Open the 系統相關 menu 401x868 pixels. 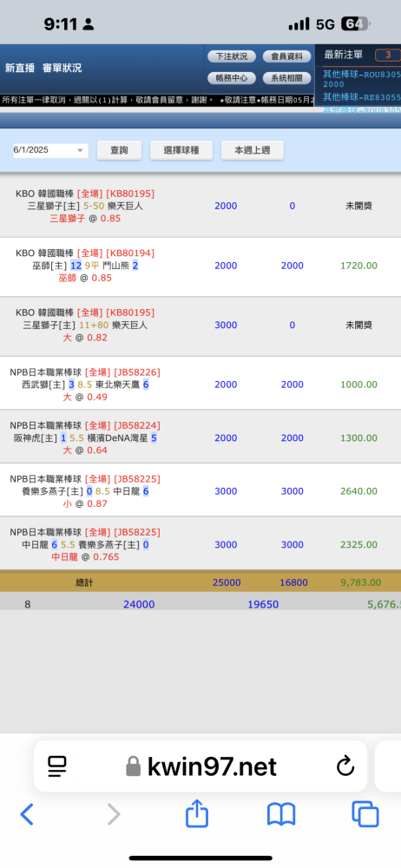(287, 78)
